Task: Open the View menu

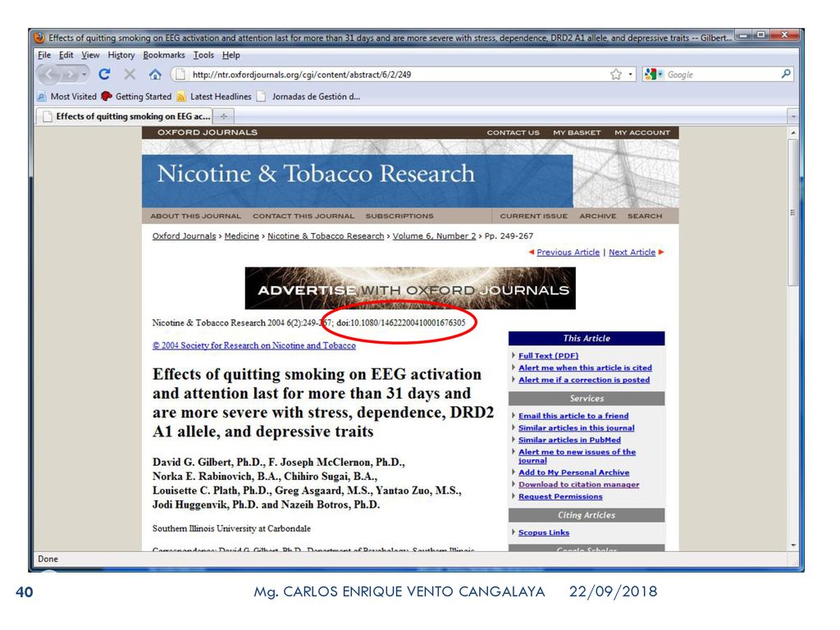Action: 90,55
